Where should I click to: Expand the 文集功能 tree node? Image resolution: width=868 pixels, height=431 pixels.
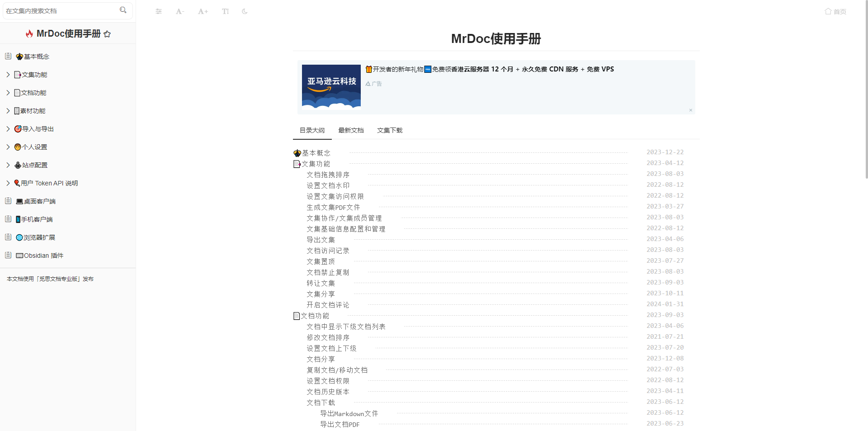pos(8,75)
